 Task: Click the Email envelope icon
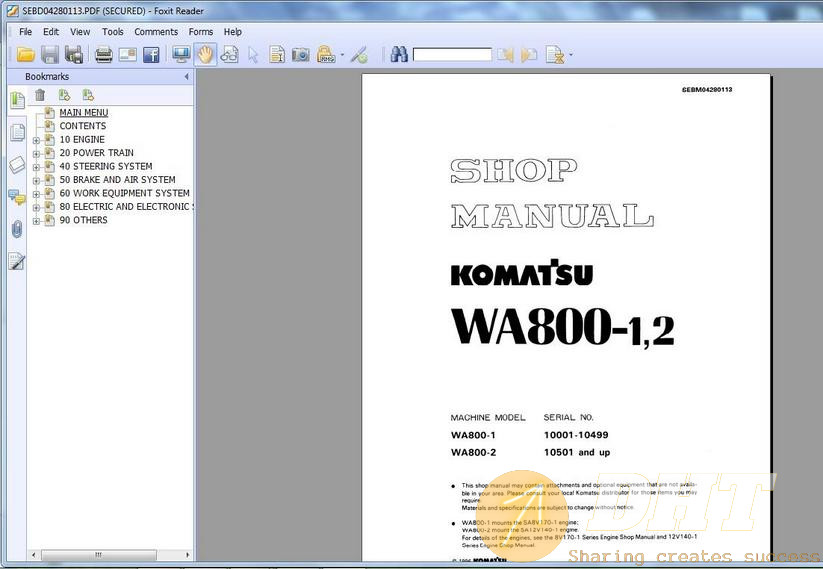[x=128, y=54]
